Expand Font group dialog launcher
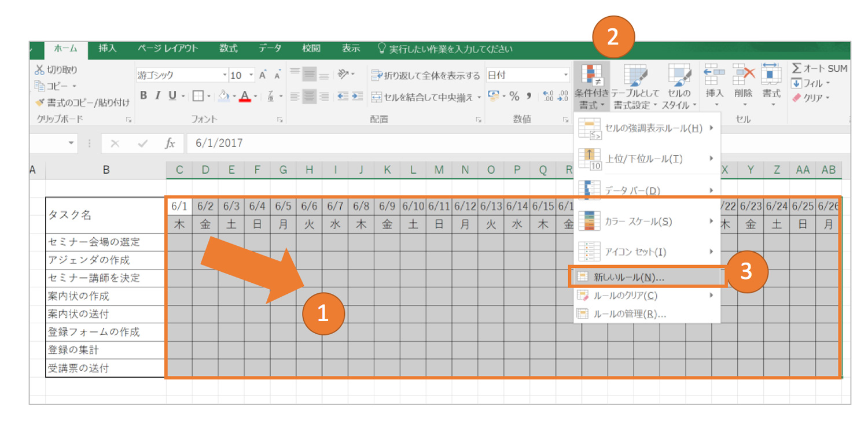868x428 pixels. [x=279, y=120]
